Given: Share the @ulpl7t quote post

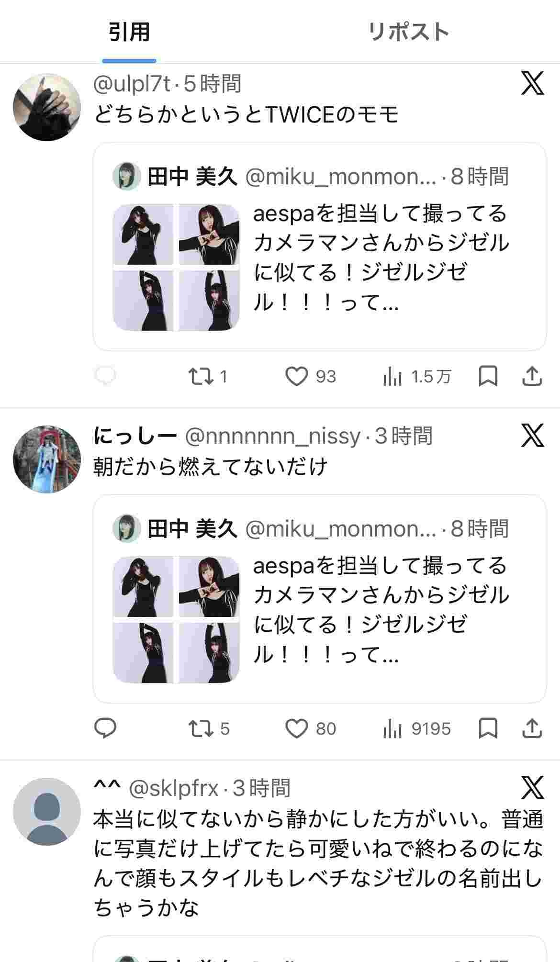Looking at the screenshot, I should click(532, 377).
